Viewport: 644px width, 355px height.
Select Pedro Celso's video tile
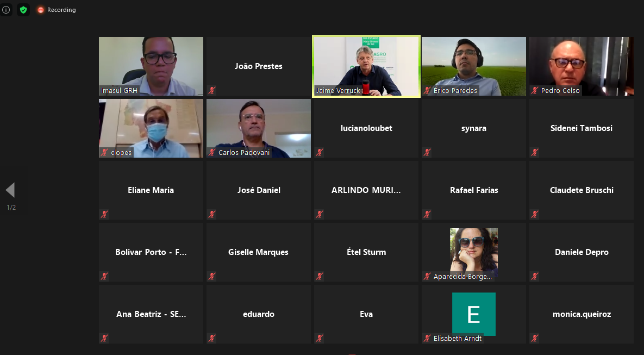pyautogui.click(x=581, y=66)
